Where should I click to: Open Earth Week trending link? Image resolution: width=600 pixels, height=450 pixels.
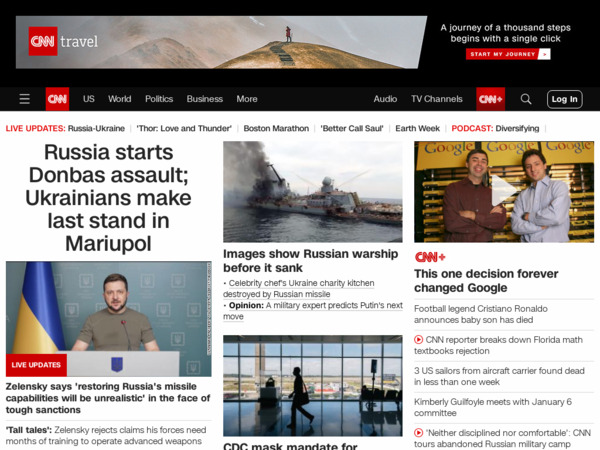click(417, 129)
